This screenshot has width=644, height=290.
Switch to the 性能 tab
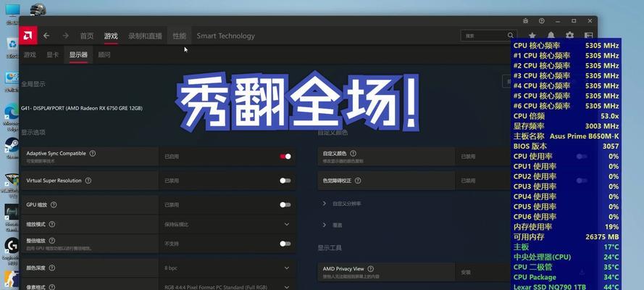(179, 36)
